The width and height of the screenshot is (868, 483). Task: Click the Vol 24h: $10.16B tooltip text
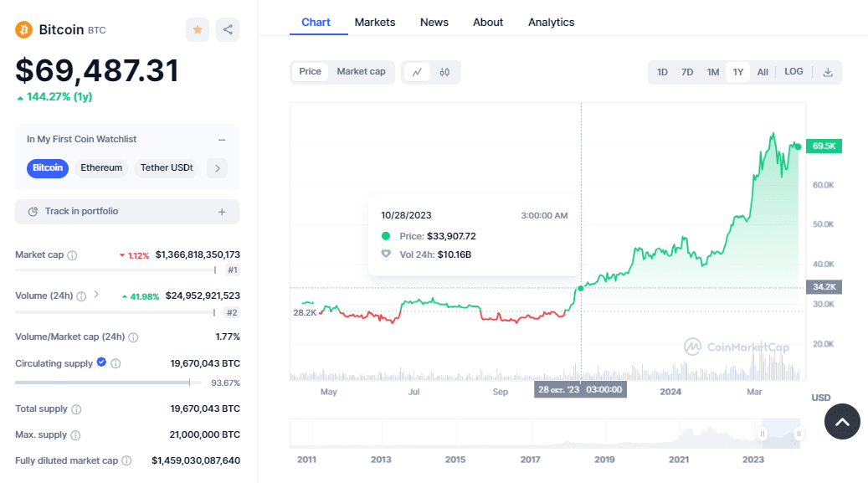tap(435, 254)
